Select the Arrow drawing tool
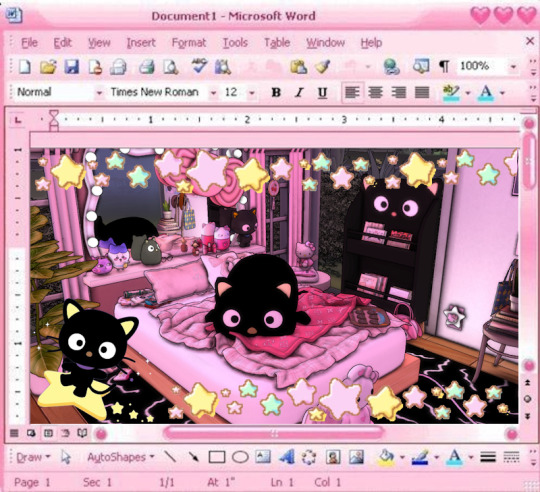This screenshot has width=540, height=492. pos(193,457)
